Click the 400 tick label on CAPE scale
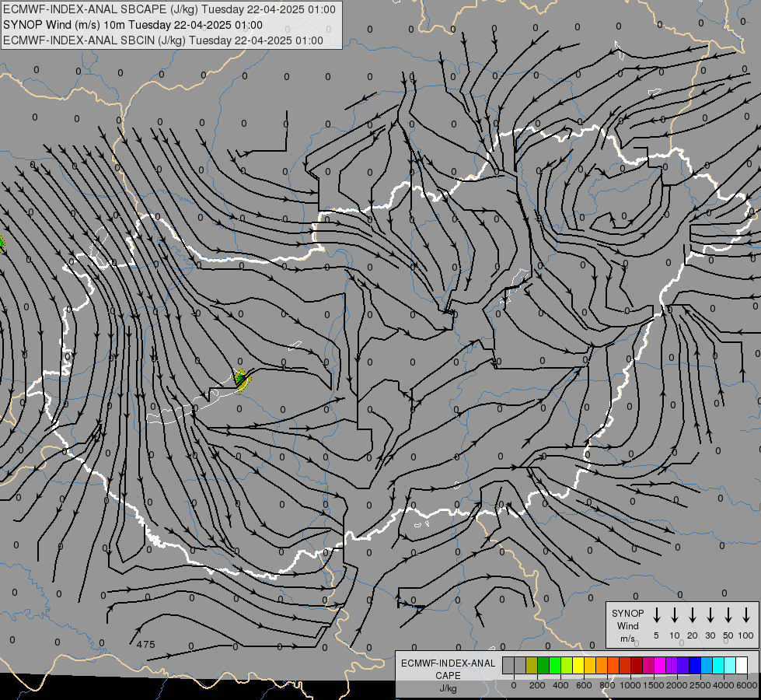Screen dimensions: 761x700 click(560, 685)
